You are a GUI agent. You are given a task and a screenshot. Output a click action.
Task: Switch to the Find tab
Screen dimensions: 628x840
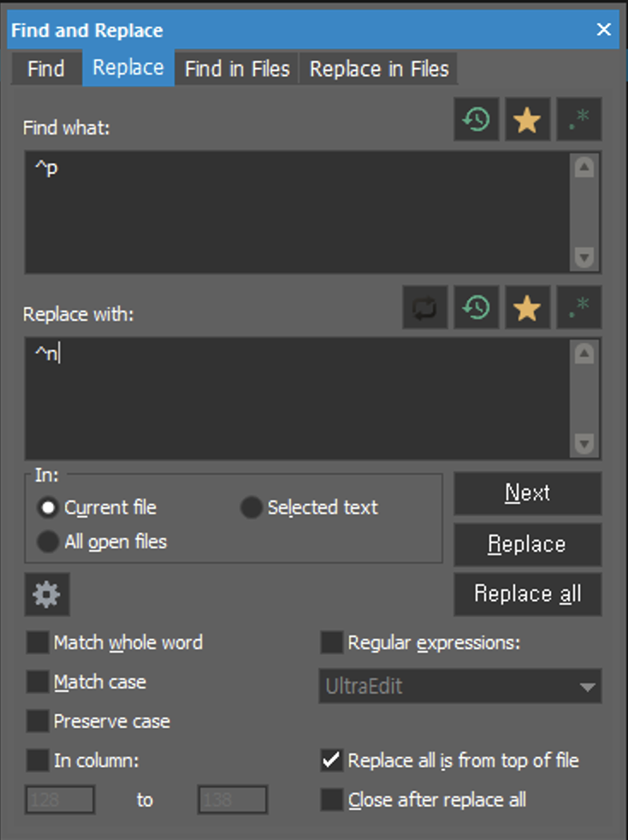[46, 69]
